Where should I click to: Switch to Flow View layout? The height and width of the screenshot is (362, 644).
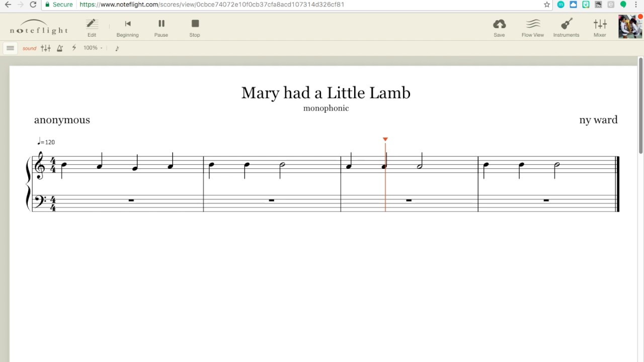(x=533, y=28)
